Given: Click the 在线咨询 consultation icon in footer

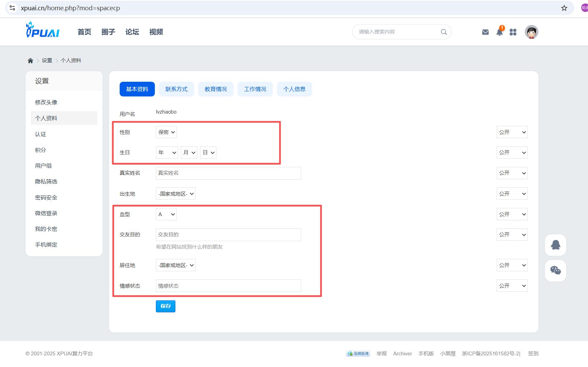Looking at the screenshot, I should pyautogui.click(x=358, y=353).
